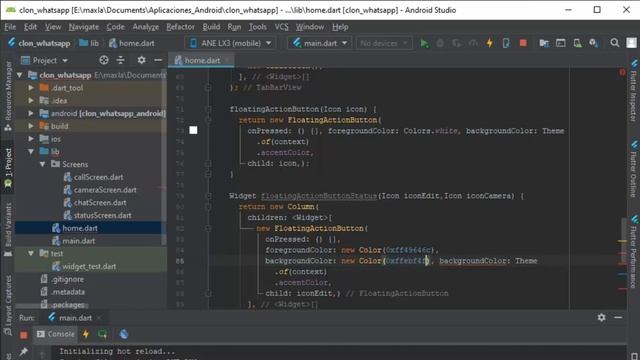The image size is (640, 360).
Task: Collapse the clon_whatsapp root node
Action: (x=20, y=75)
